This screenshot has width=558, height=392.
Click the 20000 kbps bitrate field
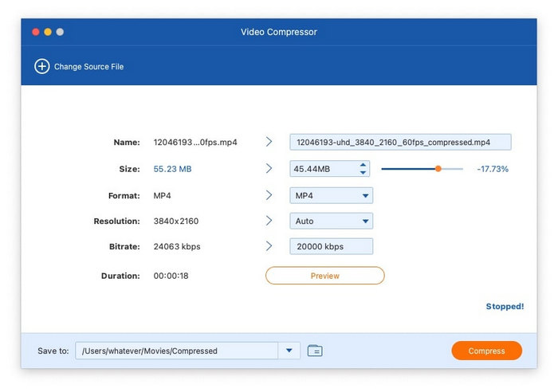click(x=331, y=246)
